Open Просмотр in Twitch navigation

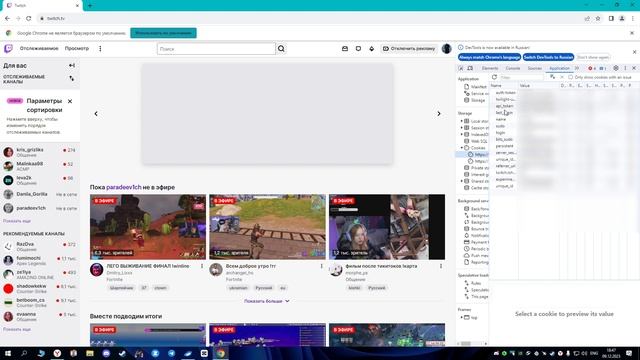(77, 49)
